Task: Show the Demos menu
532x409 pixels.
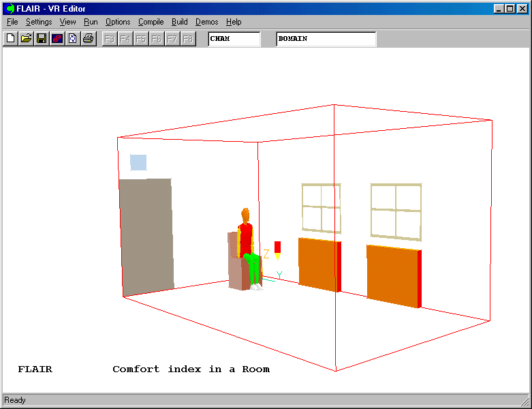Action: [206, 22]
